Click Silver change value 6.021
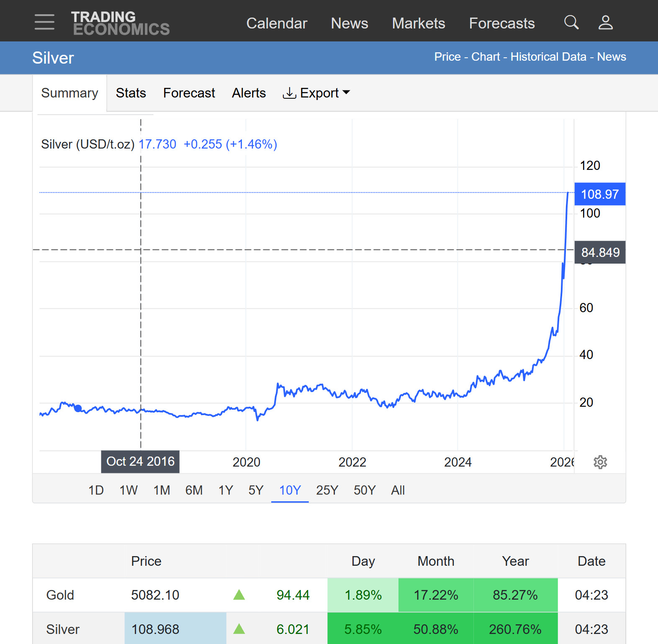The image size is (658, 644). pyautogui.click(x=293, y=629)
